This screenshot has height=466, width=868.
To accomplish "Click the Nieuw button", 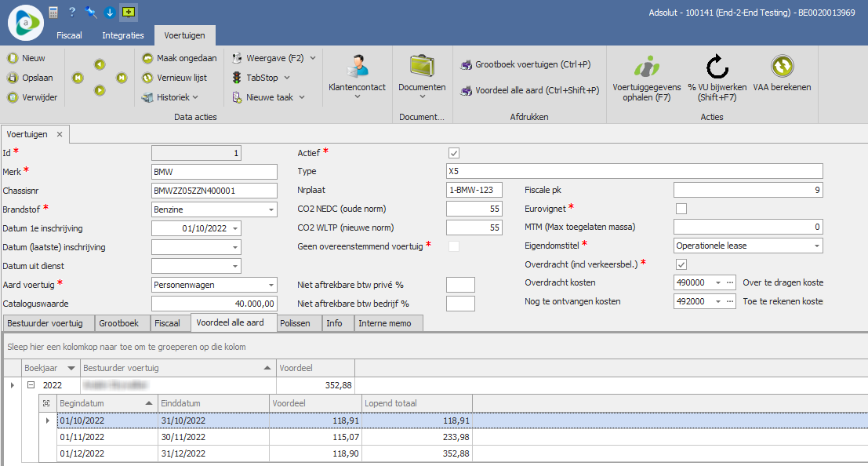I will 26,58.
